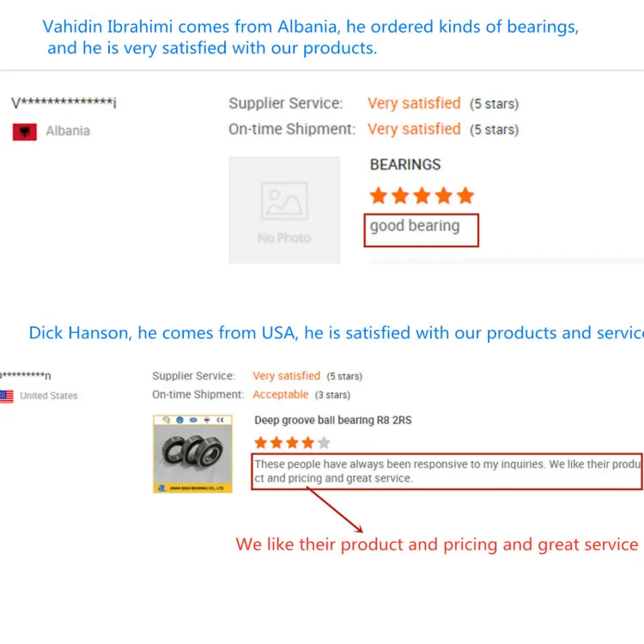Click the first orange star of the R8 2RS review
644x644 pixels.
point(261,443)
